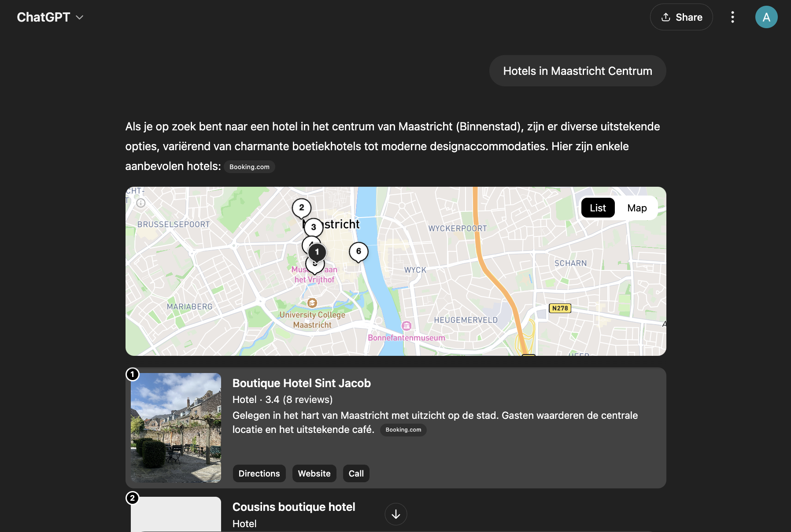
Task: Open the three-dot options menu
Action: pos(732,17)
